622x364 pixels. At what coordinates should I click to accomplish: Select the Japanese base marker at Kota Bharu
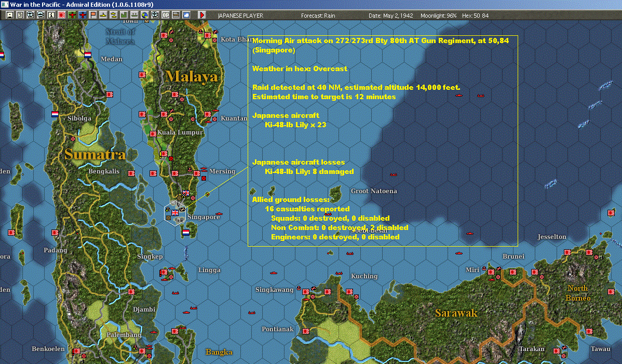tap(208, 35)
